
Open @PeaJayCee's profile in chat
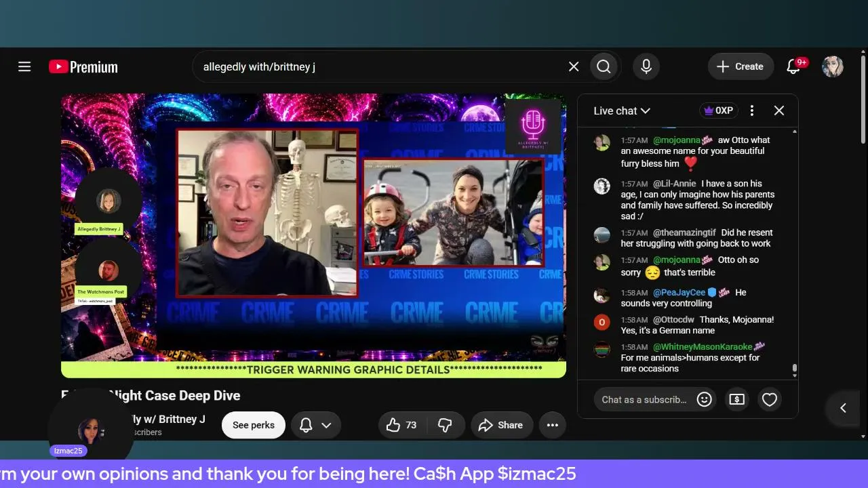tap(679, 292)
